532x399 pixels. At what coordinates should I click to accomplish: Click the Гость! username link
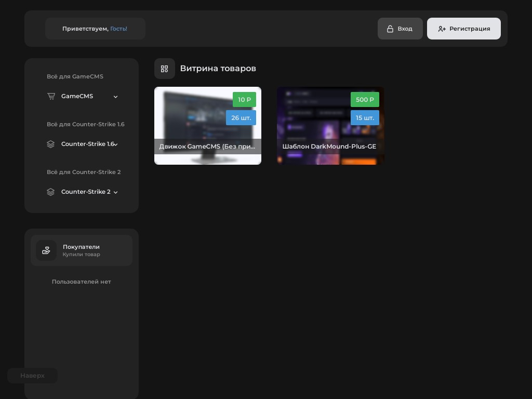[x=118, y=29]
